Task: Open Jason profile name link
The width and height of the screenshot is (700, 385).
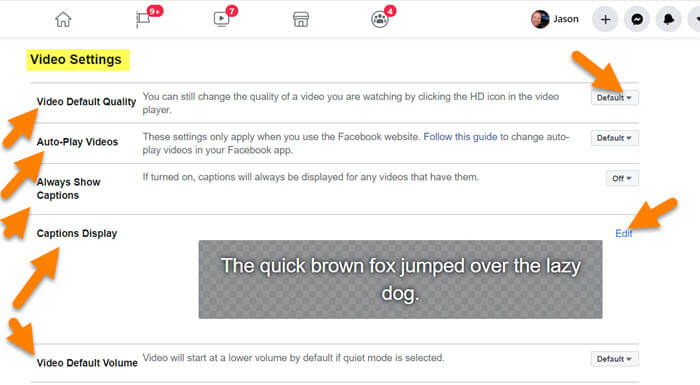Action: pos(566,19)
